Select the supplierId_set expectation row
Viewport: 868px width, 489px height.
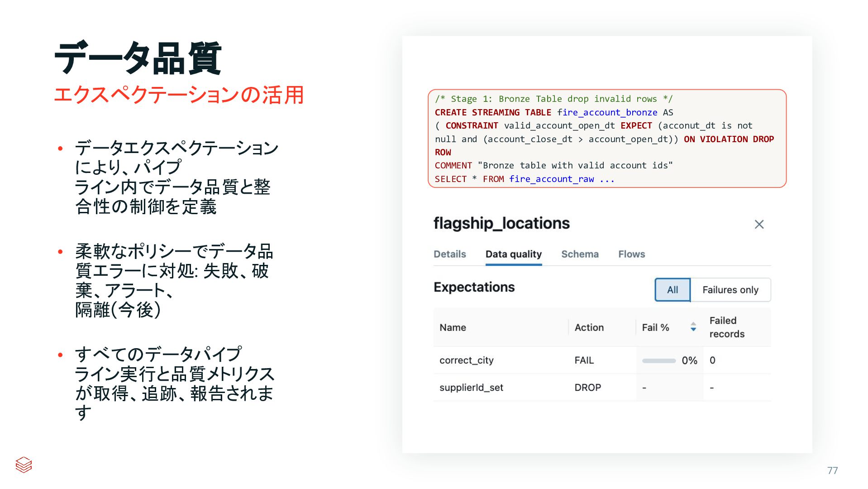[x=602, y=388]
